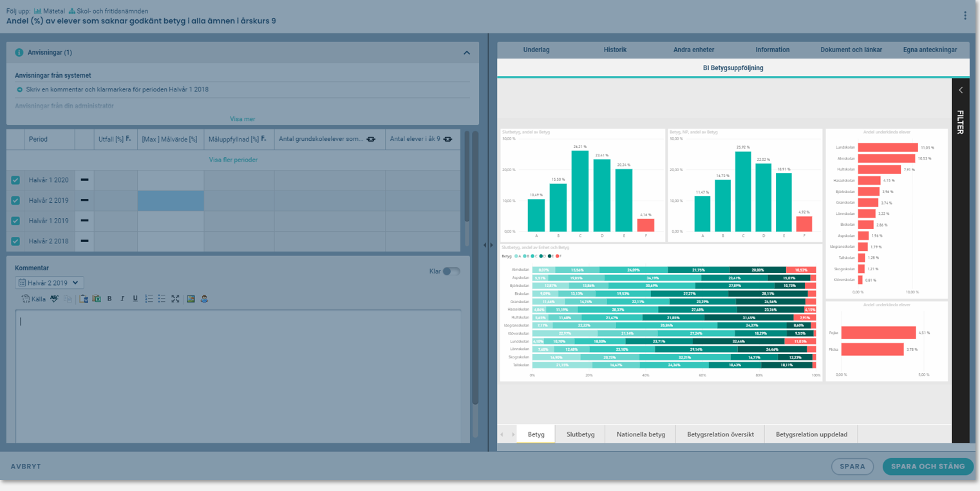Viewport: 980px width, 491px height.
Task: Click the SPARA button
Action: 853,467
